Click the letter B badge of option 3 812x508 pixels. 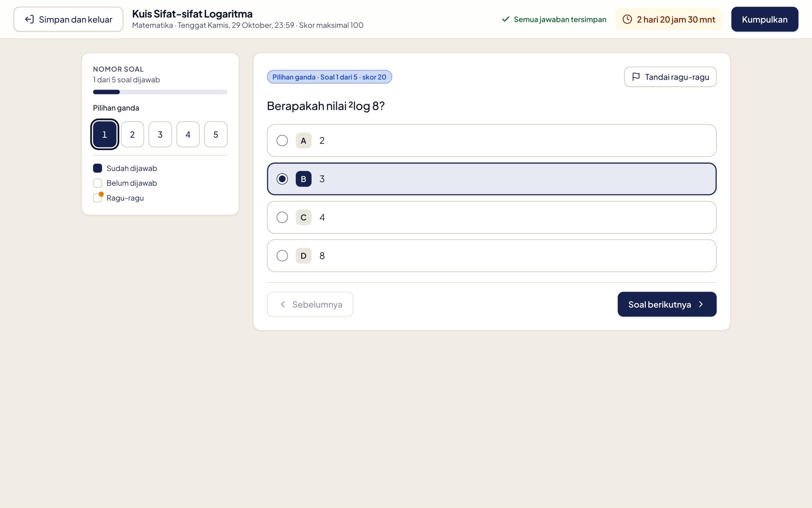click(x=303, y=179)
